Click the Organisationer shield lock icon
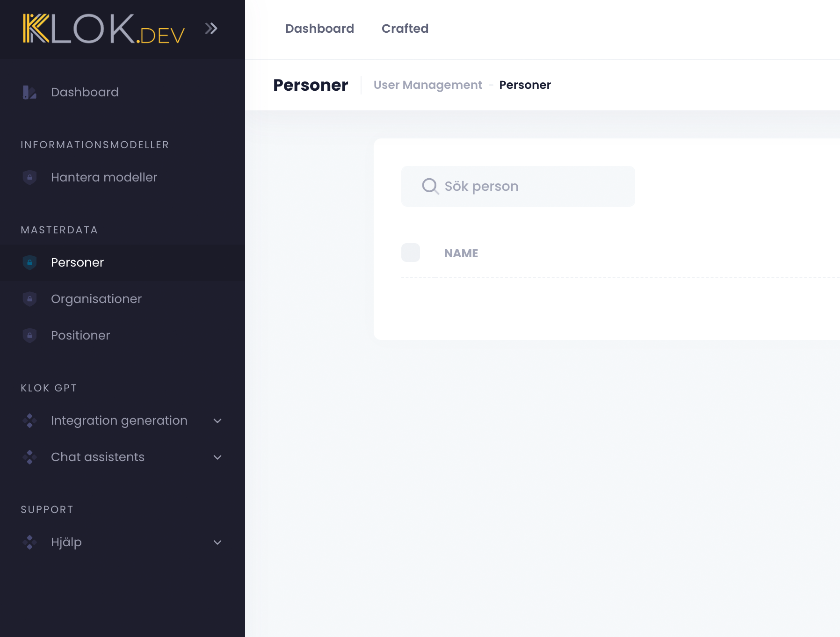 click(x=29, y=299)
